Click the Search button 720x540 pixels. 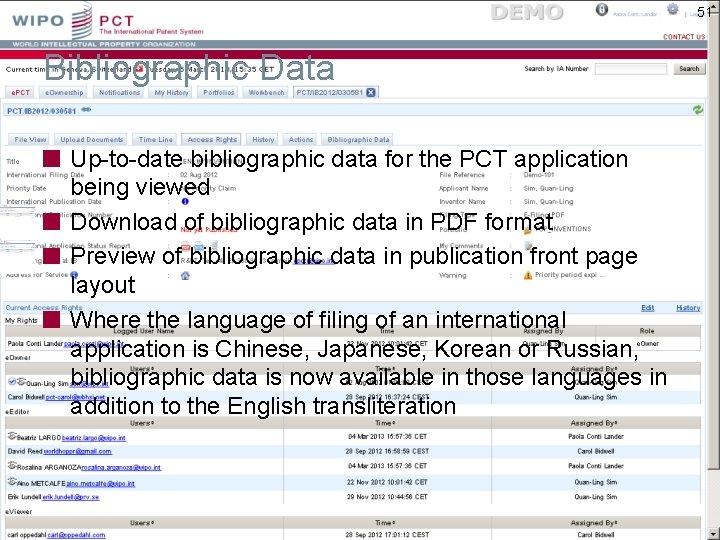[x=689, y=69]
